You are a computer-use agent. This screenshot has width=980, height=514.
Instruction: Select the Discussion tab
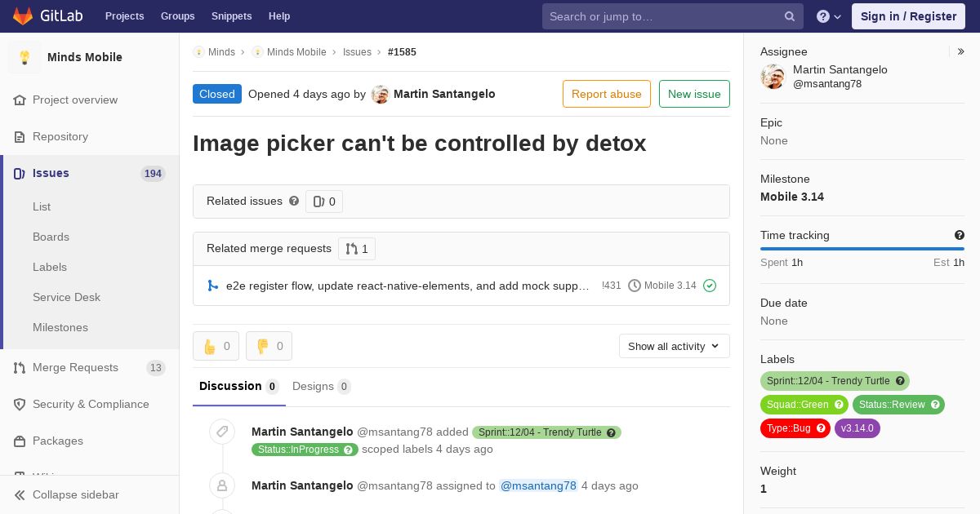tap(238, 386)
